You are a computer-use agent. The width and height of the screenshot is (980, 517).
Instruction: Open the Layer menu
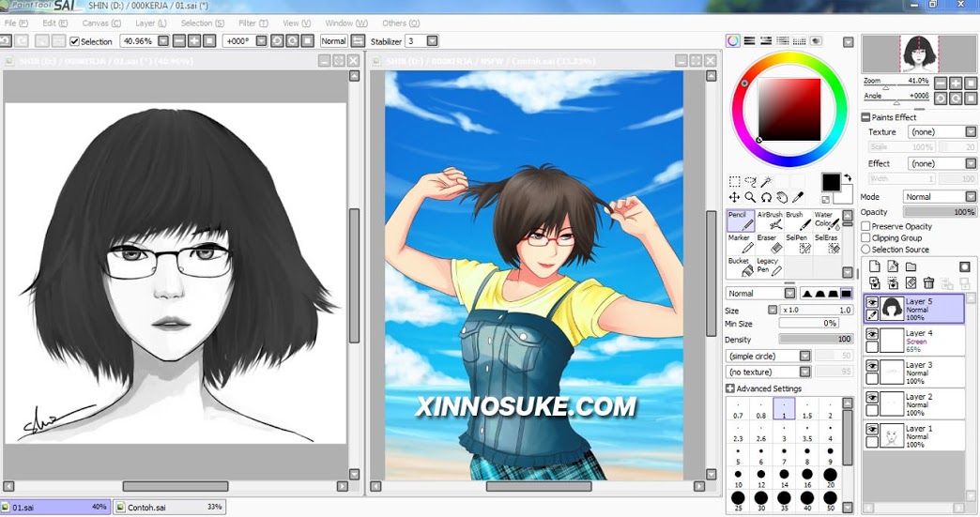coord(150,23)
